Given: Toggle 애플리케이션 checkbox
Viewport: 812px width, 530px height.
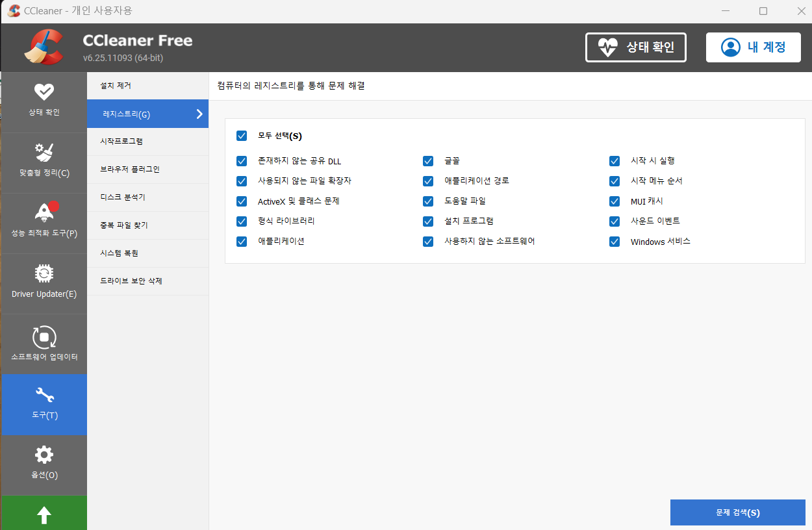Looking at the screenshot, I should 242,242.
